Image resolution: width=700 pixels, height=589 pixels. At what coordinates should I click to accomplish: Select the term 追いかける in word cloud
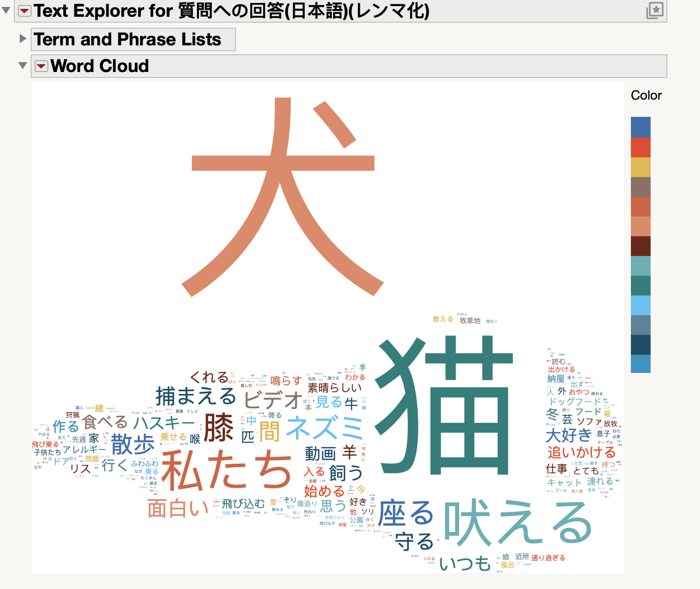pyautogui.click(x=582, y=452)
